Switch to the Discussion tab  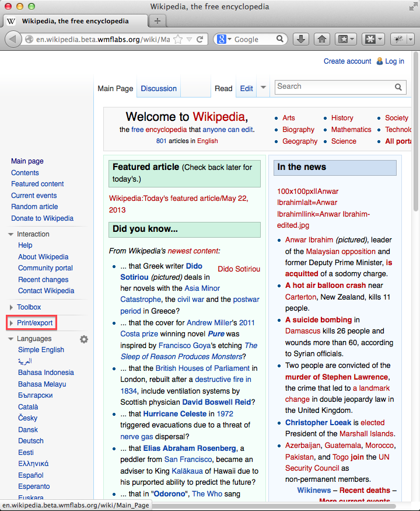[x=159, y=89]
